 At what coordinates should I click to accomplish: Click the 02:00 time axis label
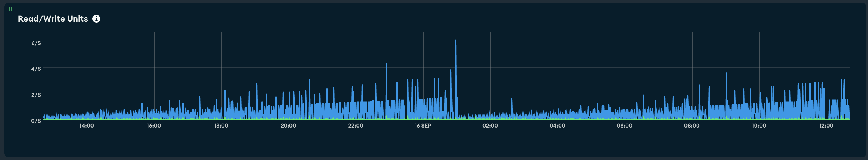490,126
